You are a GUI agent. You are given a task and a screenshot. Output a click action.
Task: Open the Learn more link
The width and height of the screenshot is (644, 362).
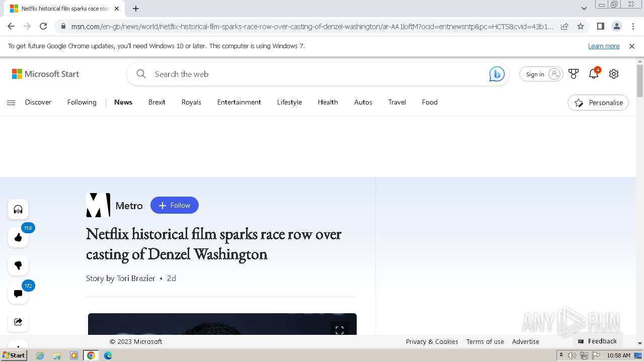point(604,46)
